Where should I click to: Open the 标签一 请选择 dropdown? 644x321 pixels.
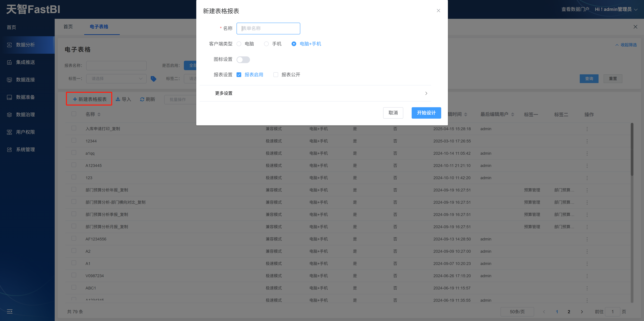[116, 79]
